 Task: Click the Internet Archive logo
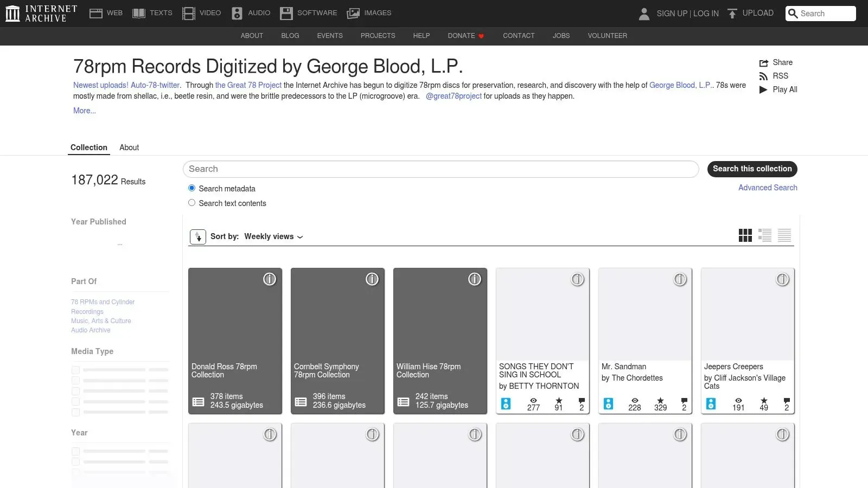coord(41,14)
